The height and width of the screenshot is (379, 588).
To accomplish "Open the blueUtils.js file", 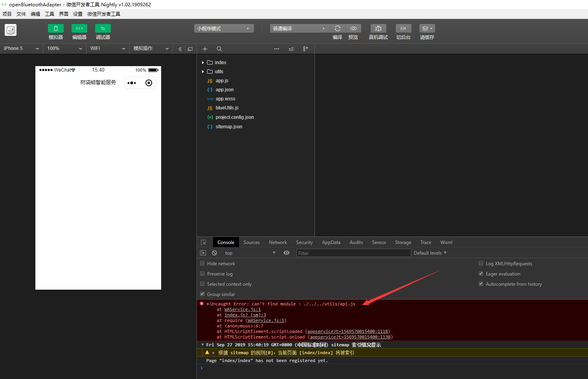I will pos(227,108).
